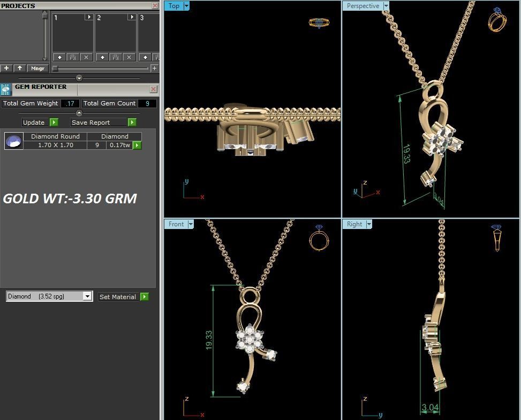Click the add project plus button beside Mngr
This screenshot has height=420, width=521.
point(6,68)
